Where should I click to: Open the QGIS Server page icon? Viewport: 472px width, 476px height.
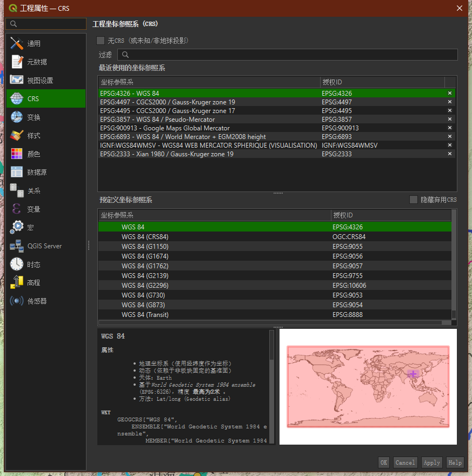pos(17,246)
